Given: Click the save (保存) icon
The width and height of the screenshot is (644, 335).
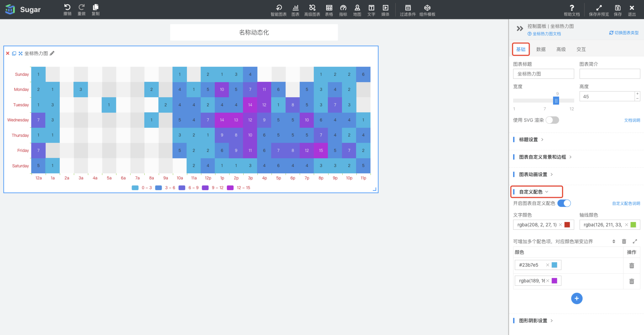Looking at the screenshot, I should pyautogui.click(x=618, y=11).
